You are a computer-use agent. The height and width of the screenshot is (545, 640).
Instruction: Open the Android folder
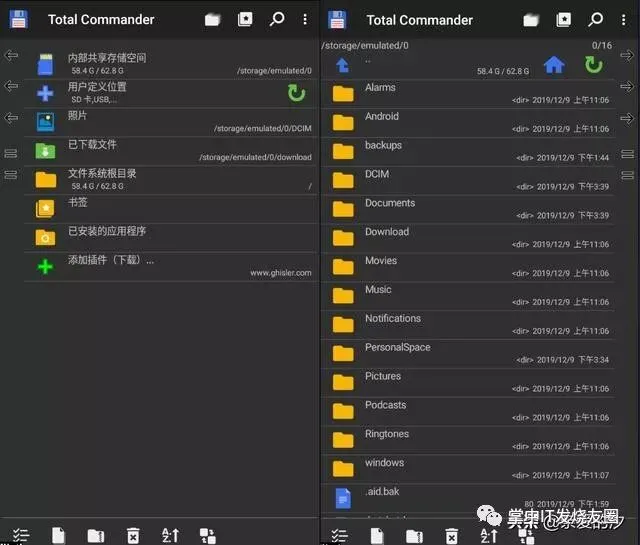(x=469, y=123)
